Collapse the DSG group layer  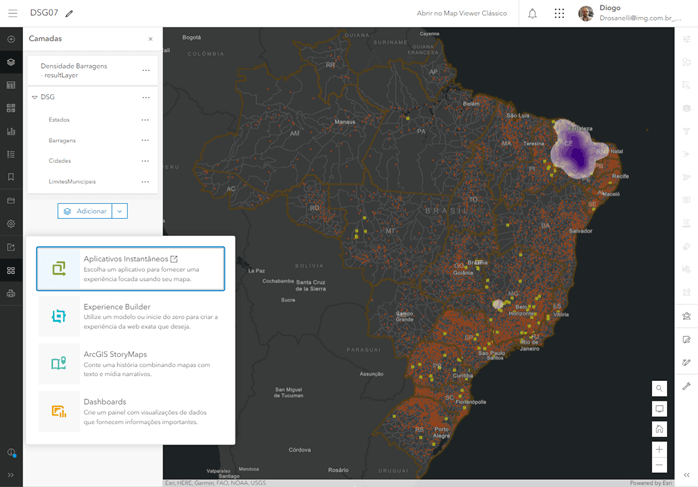[34, 97]
